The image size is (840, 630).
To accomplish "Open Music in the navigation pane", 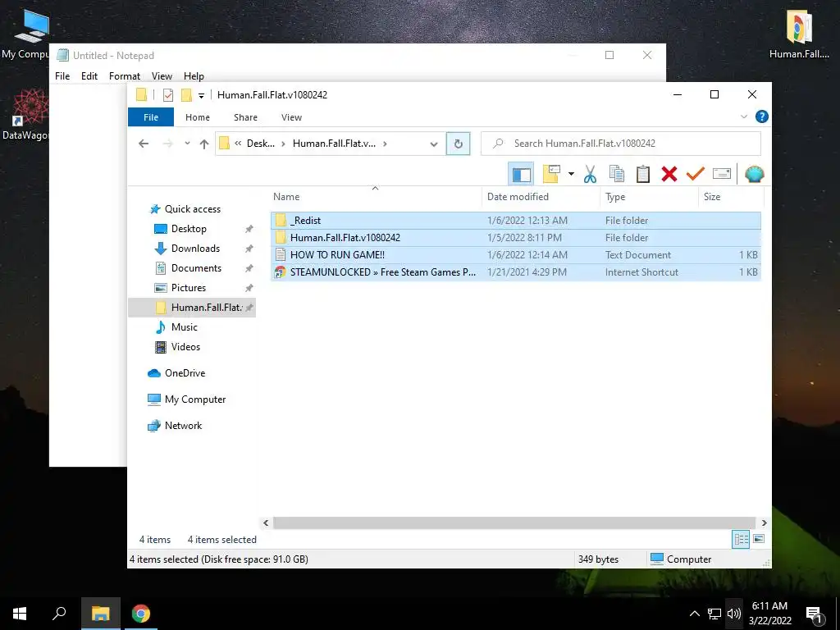I will coord(184,327).
